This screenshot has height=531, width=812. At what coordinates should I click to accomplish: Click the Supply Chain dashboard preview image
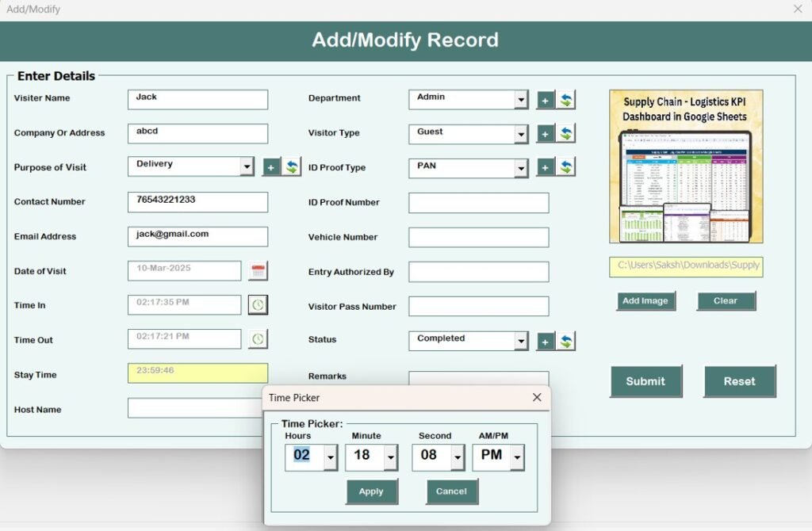click(686, 166)
